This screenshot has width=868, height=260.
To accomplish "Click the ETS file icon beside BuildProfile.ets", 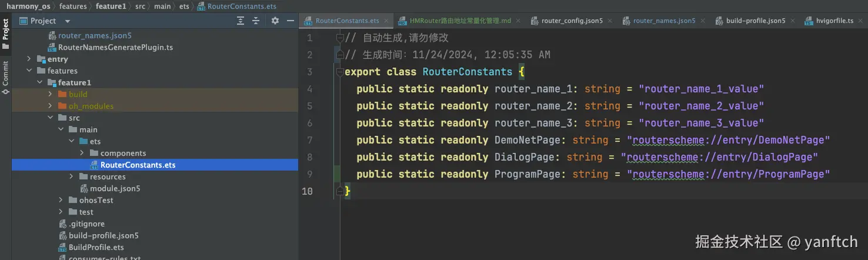I will tap(62, 247).
